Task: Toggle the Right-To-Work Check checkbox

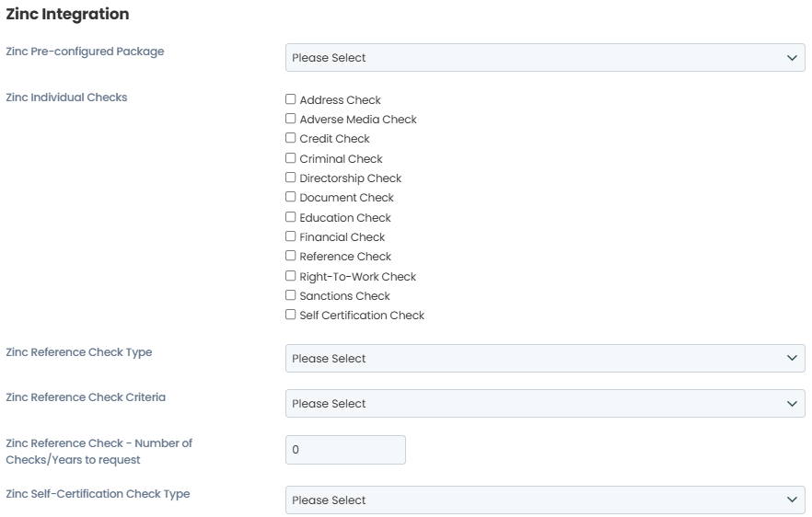Action: (291, 276)
